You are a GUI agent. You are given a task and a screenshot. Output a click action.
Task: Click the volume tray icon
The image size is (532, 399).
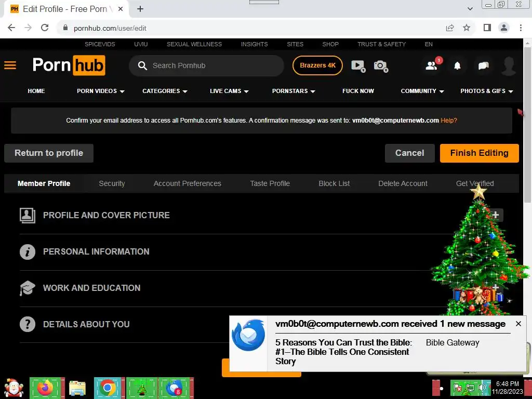(x=482, y=388)
